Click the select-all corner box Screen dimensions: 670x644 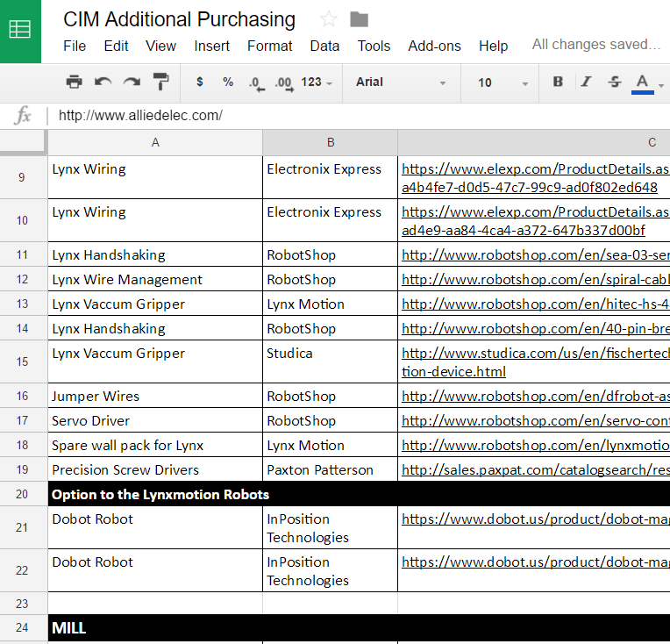click(22, 140)
